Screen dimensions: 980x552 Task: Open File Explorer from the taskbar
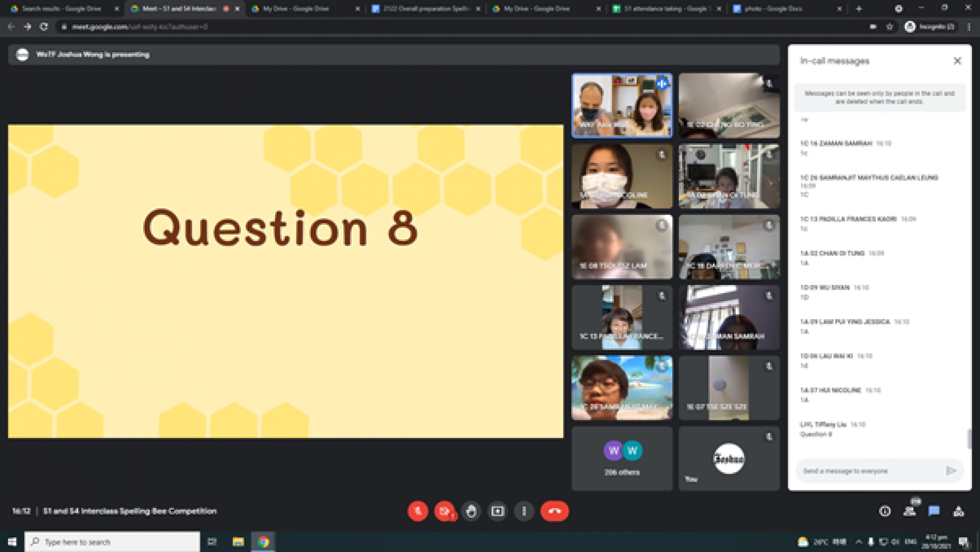click(238, 542)
